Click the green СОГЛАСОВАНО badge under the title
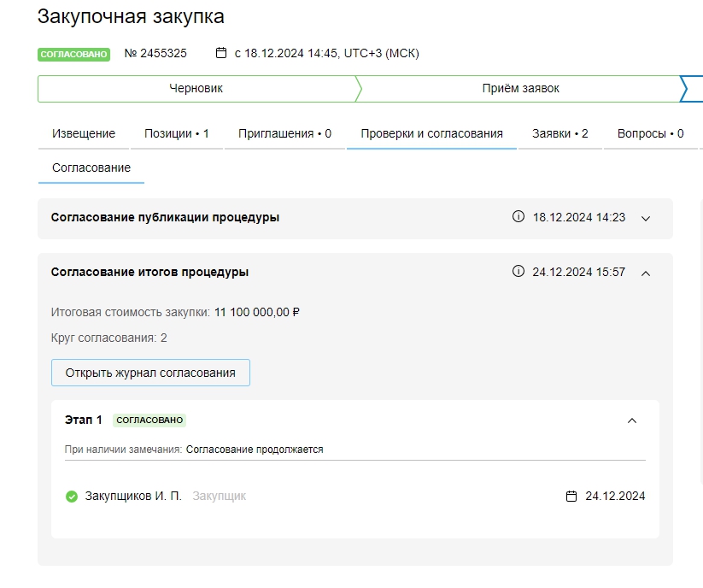This screenshot has width=703, height=588. click(x=74, y=54)
